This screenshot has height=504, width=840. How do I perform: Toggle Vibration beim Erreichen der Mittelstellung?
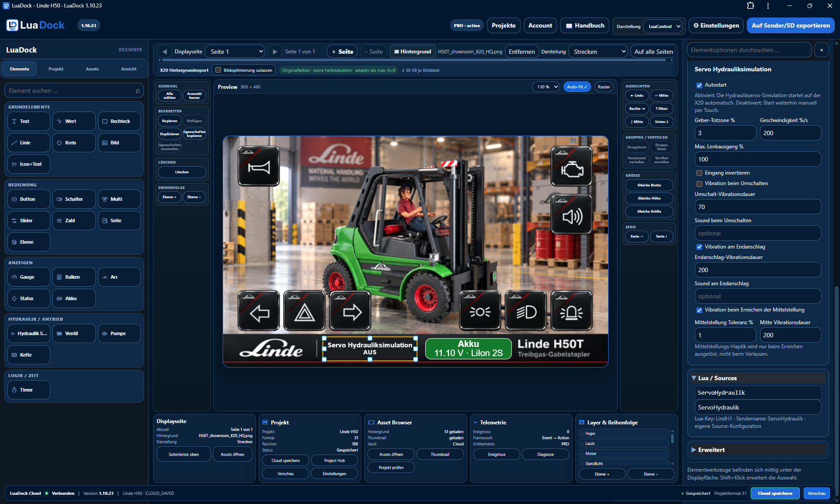[699, 310]
